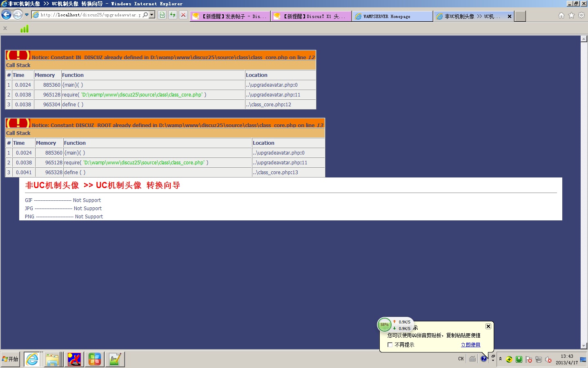The height and width of the screenshot is (368, 588).
Task: Click the 'PNG ---- Not Support' line
Action: pyautogui.click(x=64, y=217)
